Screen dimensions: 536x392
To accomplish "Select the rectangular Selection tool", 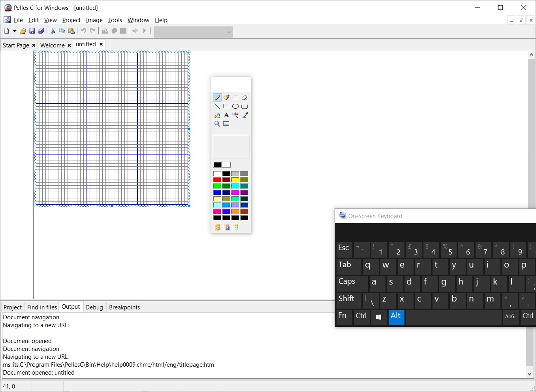I will coord(235,98).
